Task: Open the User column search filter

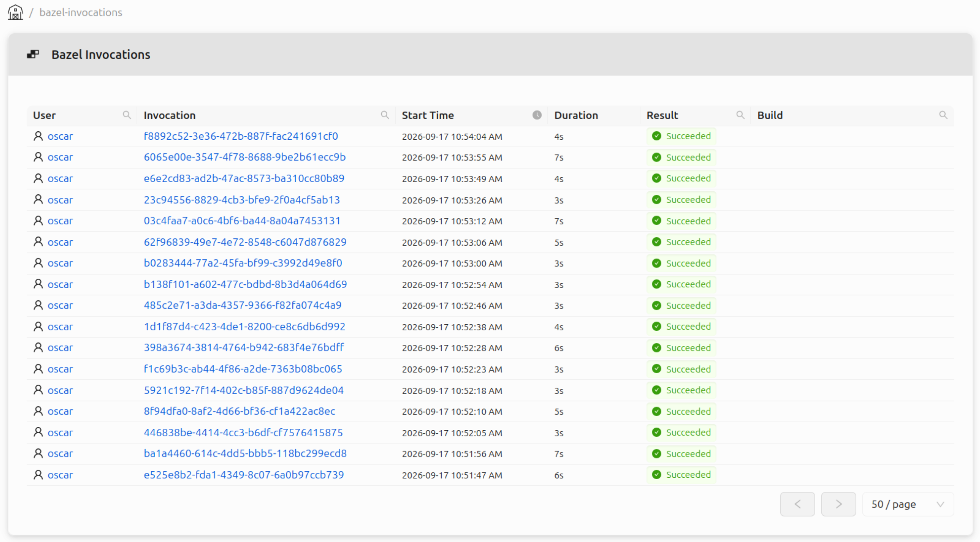Action: click(x=127, y=115)
